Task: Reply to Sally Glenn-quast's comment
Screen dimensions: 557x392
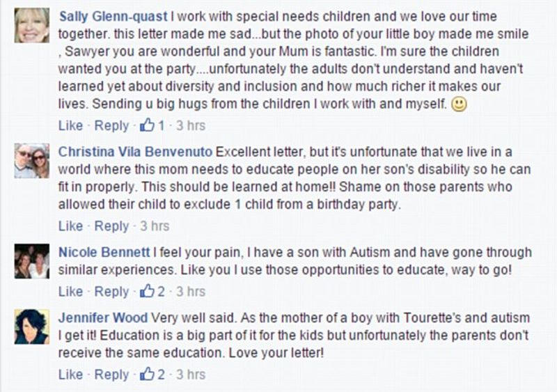Action: pyautogui.click(x=111, y=126)
